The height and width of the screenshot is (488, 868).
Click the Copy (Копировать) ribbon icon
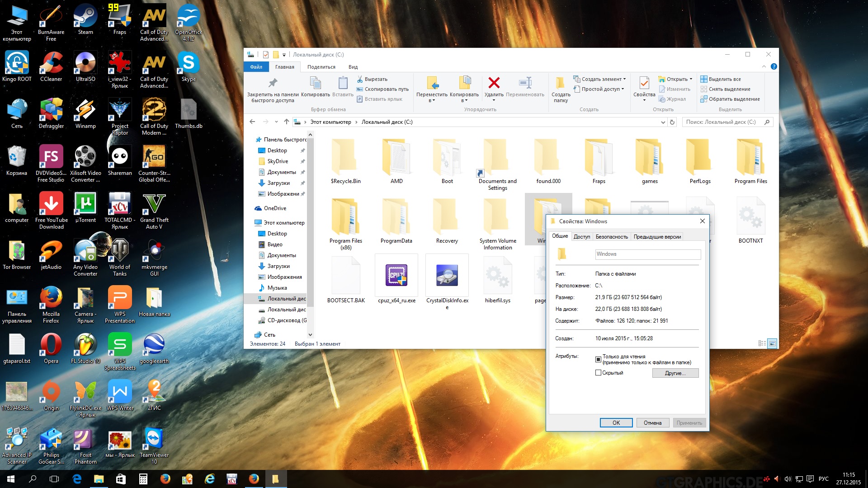[315, 83]
